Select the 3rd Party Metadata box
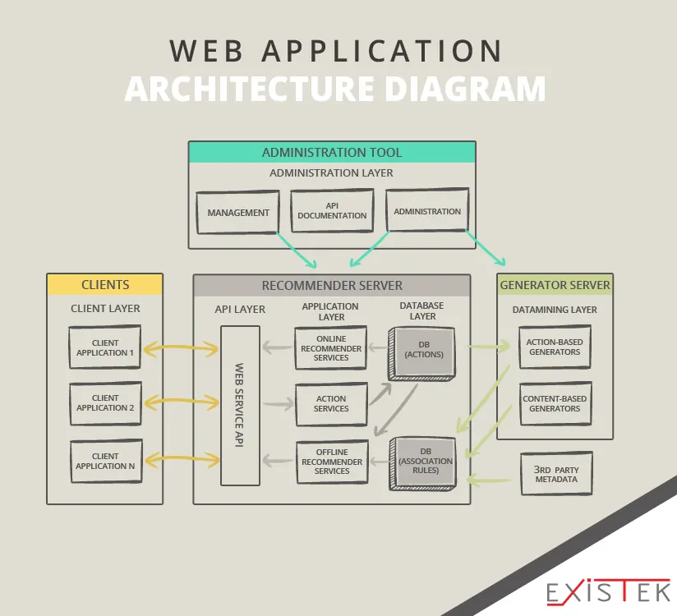The image size is (677, 616). [x=556, y=473]
